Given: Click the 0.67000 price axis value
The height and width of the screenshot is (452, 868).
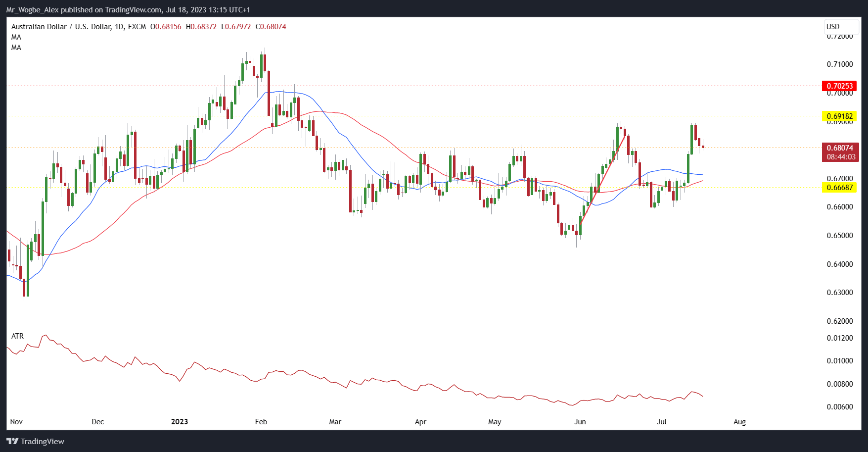Looking at the screenshot, I should coord(840,178).
